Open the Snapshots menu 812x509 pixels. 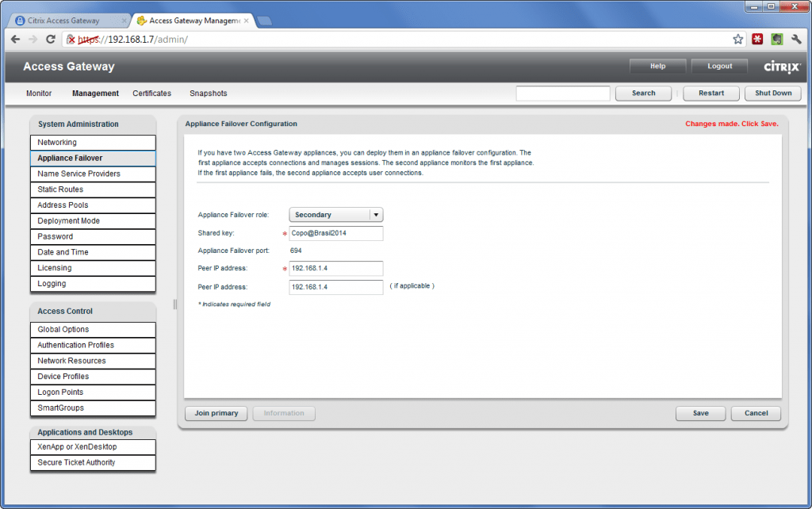pyautogui.click(x=209, y=94)
